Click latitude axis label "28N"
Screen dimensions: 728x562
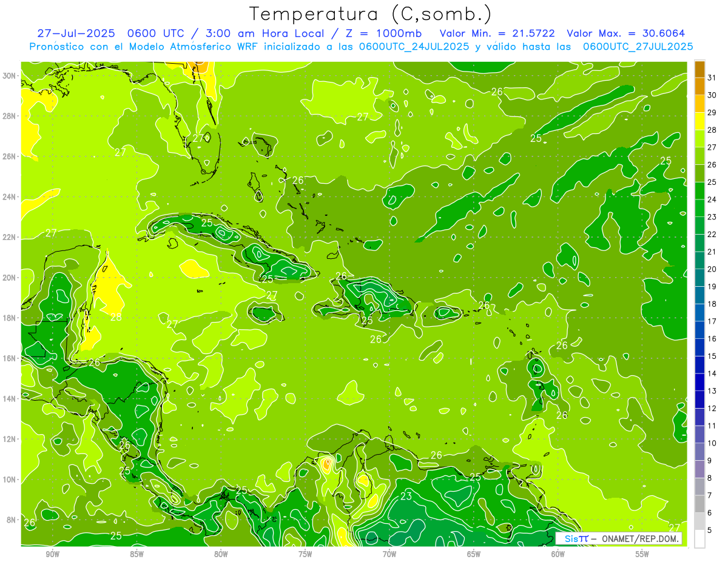coord(9,116)
